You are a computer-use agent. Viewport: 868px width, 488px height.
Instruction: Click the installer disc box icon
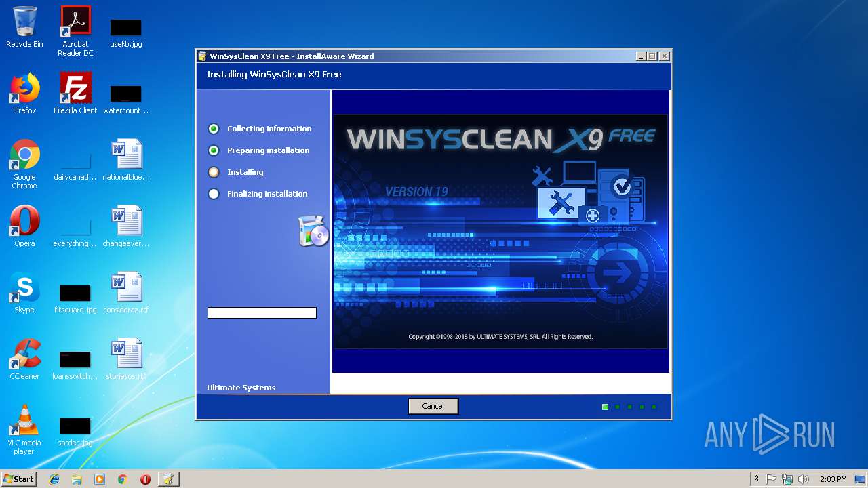[314, 230]
